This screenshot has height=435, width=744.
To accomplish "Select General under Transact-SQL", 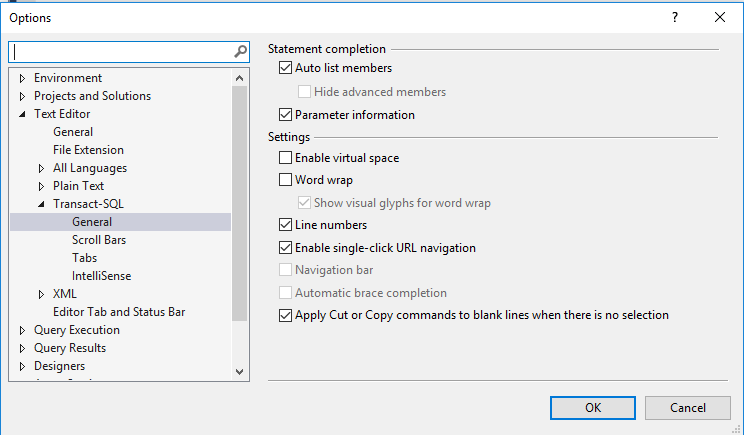I will (x=92, y=222).
